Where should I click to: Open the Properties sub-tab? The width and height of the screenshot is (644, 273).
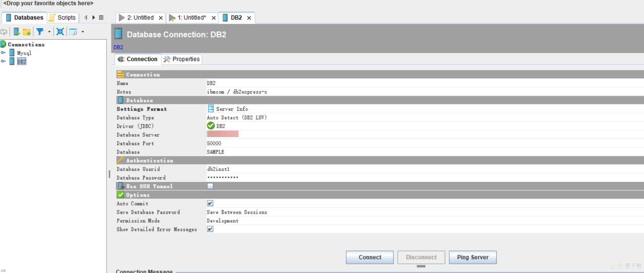(x=182, y=59)
